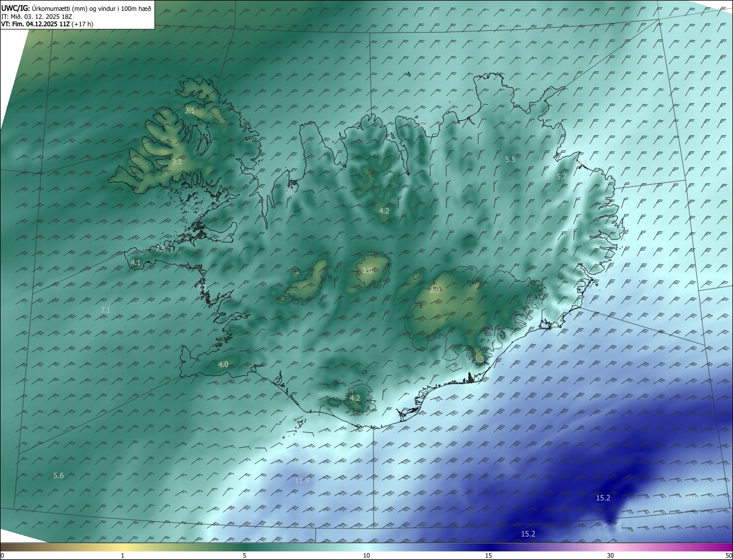Screen dimensions: 733x560
Task: Click the 7.1 value over the sea
Action: click(105, 310)
